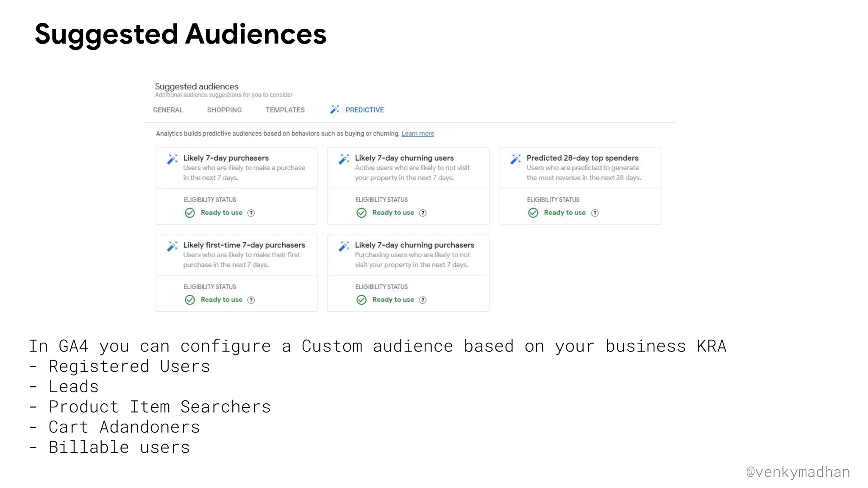Click the wand icon on Likely 7-day purchasers
Viewport: 868px width, 488px height.
[172, 159]
